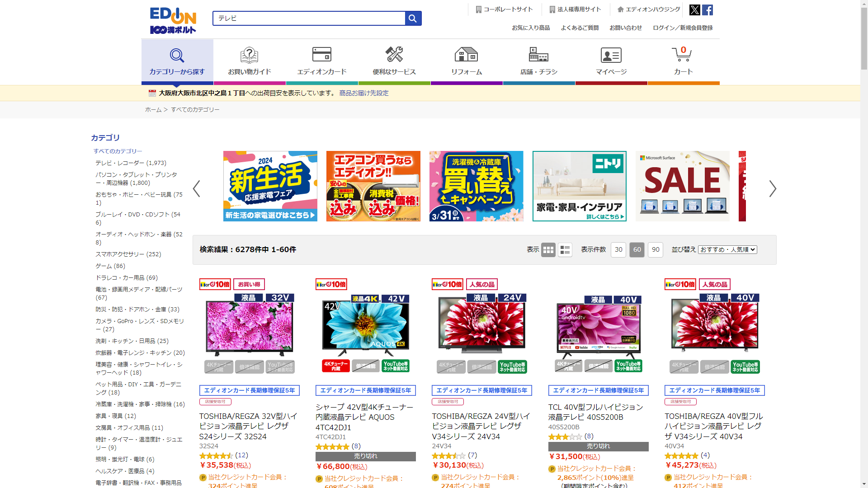
Task: Select テレビ・レコーダー category in sidebar
Action: [131, 163]
